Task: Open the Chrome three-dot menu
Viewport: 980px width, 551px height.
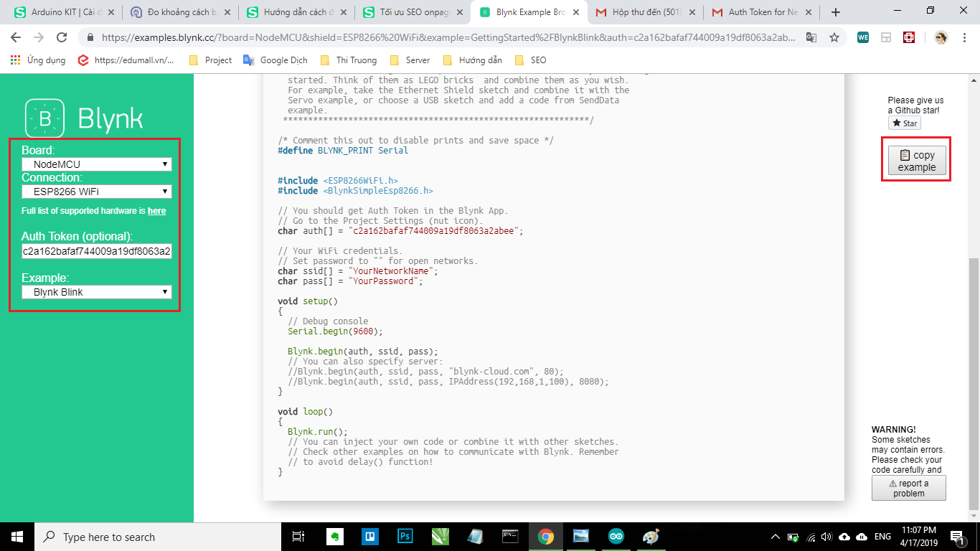Action: (963, 37)
